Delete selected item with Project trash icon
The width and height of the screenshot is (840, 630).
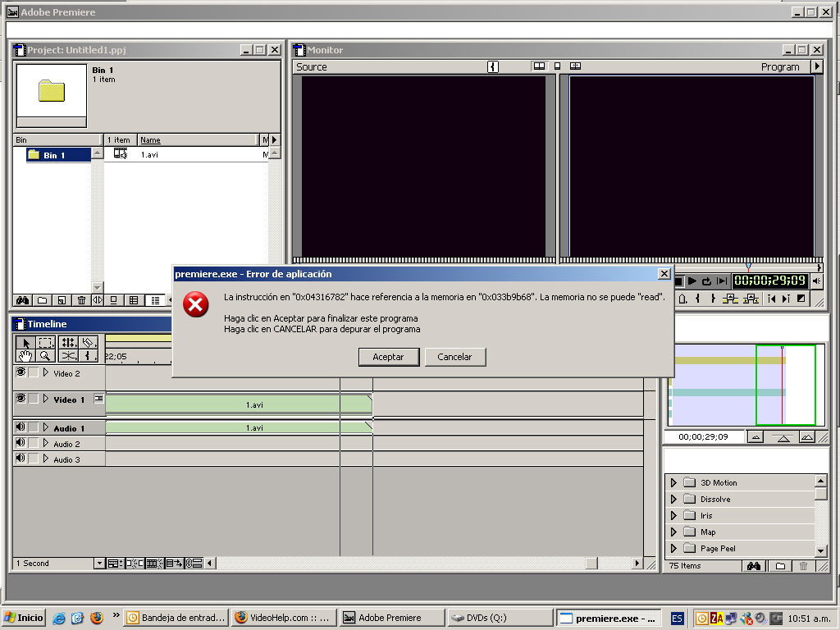81,300
